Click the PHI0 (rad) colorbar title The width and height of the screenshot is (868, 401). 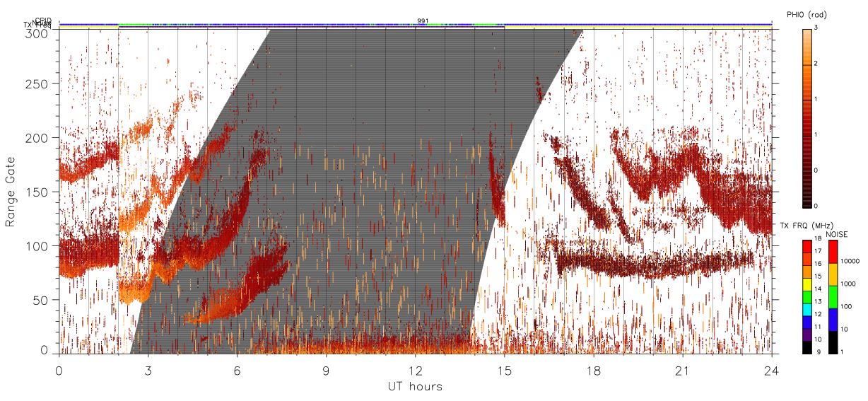(807, 14)
